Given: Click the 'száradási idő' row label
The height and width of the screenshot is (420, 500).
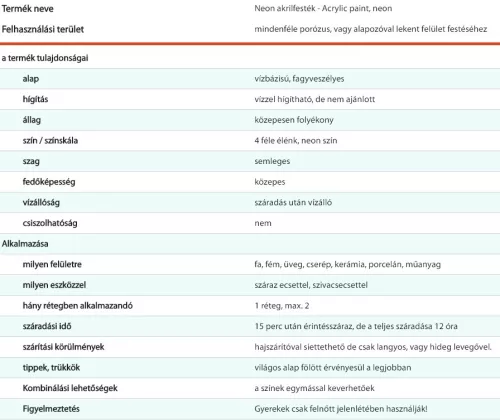Looking at the screenshot, I should pos(47,326).
